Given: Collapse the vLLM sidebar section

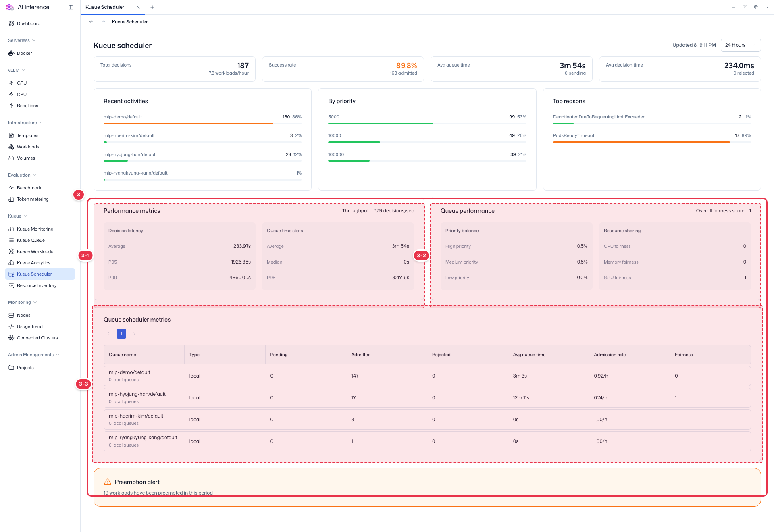Looking at the screenshot, I should [17, 70].
